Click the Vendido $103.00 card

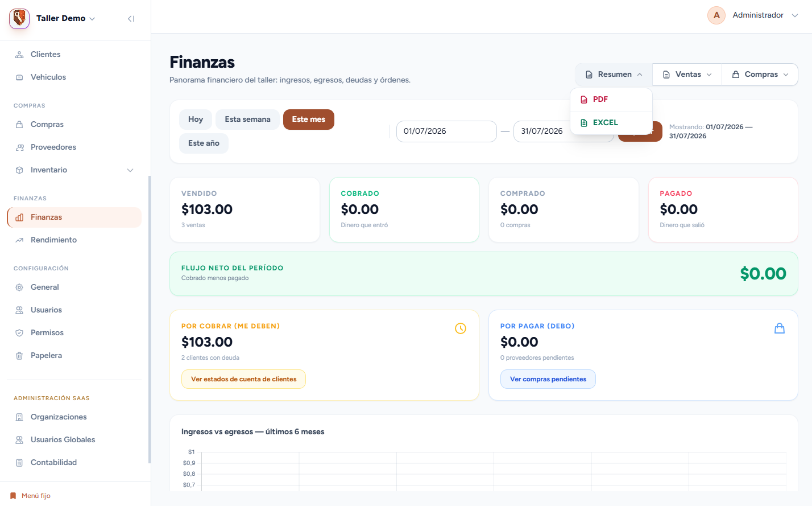click(x=245, y=209)
